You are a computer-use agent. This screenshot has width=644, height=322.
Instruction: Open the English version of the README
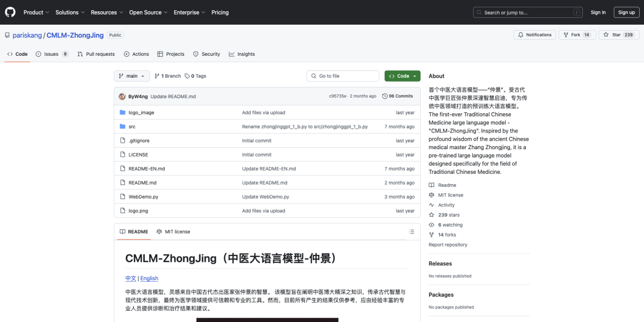149,278
